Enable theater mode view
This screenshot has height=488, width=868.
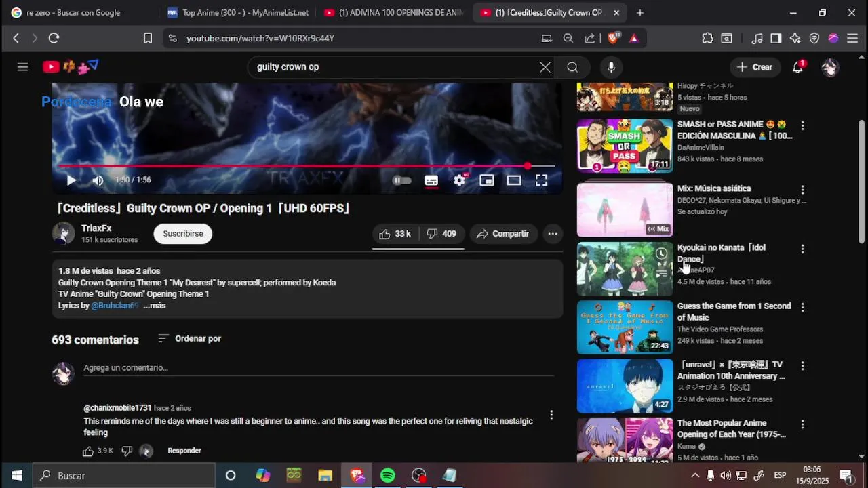pyautogui.click(x=514, y=180)
